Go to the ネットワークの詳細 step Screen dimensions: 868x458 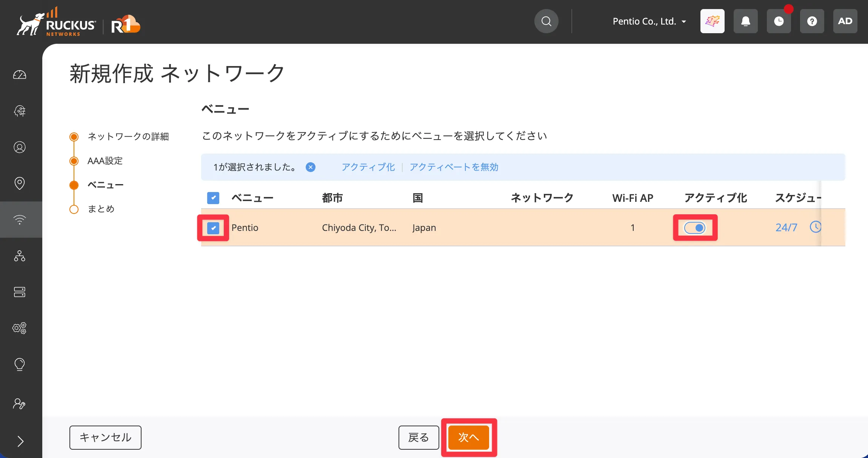pos(128,137)
